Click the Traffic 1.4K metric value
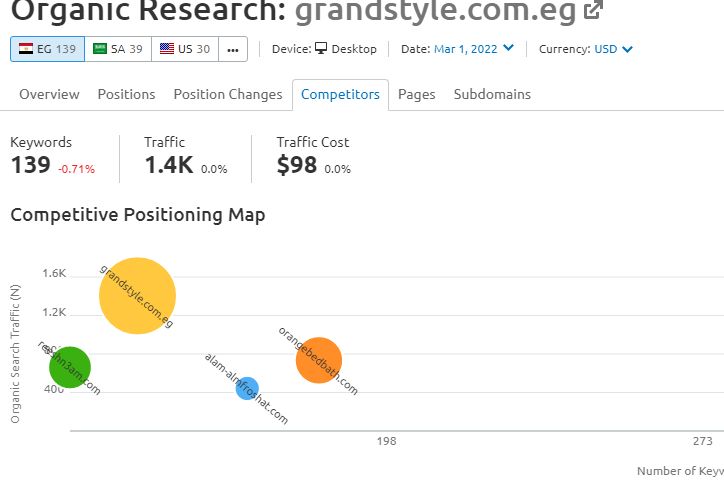 pyautogui.click(x=168, y=166)
